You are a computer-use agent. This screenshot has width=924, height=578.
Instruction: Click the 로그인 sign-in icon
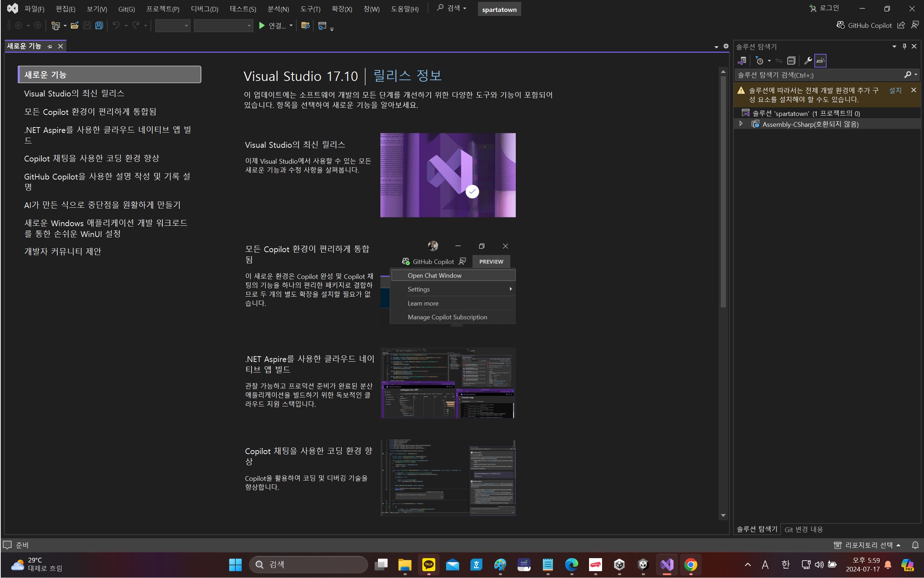coord(812,8)
